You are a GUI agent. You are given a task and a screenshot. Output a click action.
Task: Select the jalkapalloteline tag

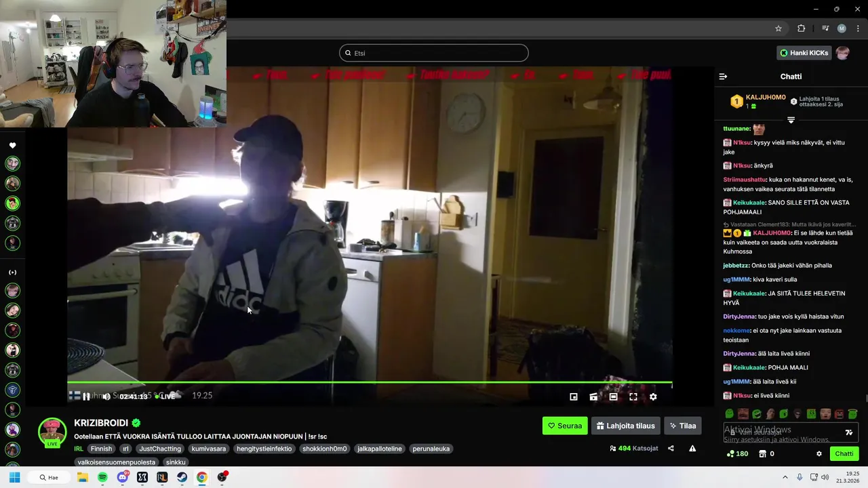pyautogui.click(x=380, y=449)
